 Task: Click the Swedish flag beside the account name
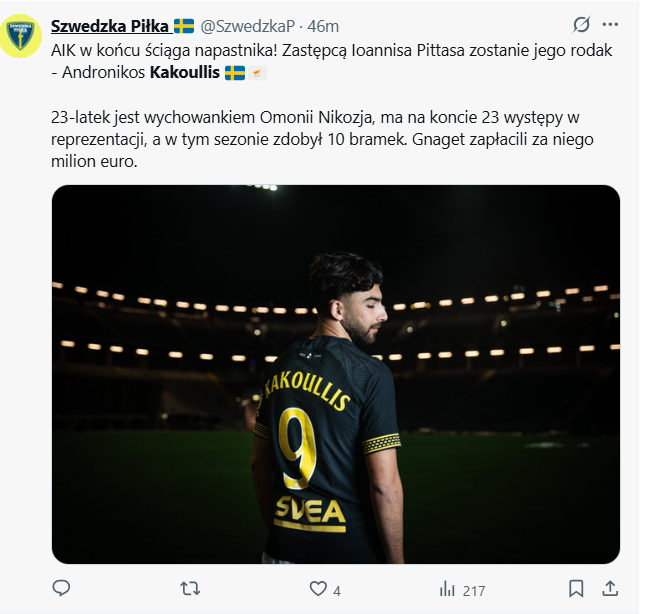[184, 25]
